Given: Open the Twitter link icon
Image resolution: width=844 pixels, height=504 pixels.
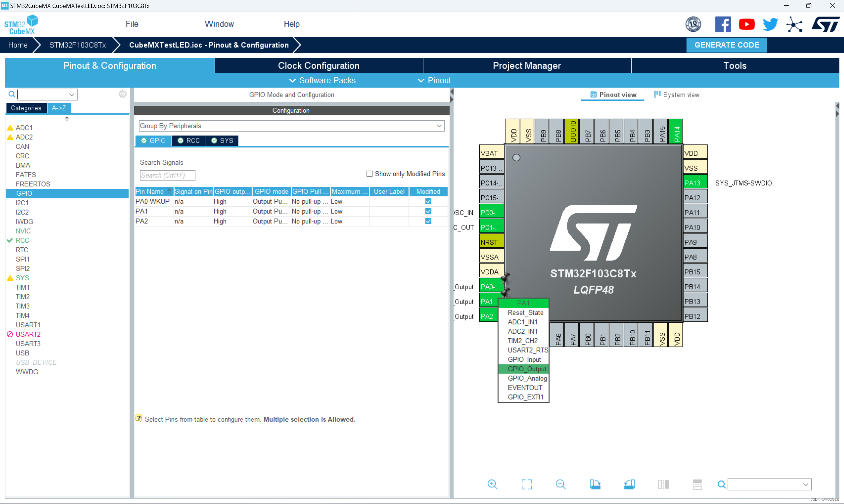Looking at the screenshot, I should click(x=770, y=24).
